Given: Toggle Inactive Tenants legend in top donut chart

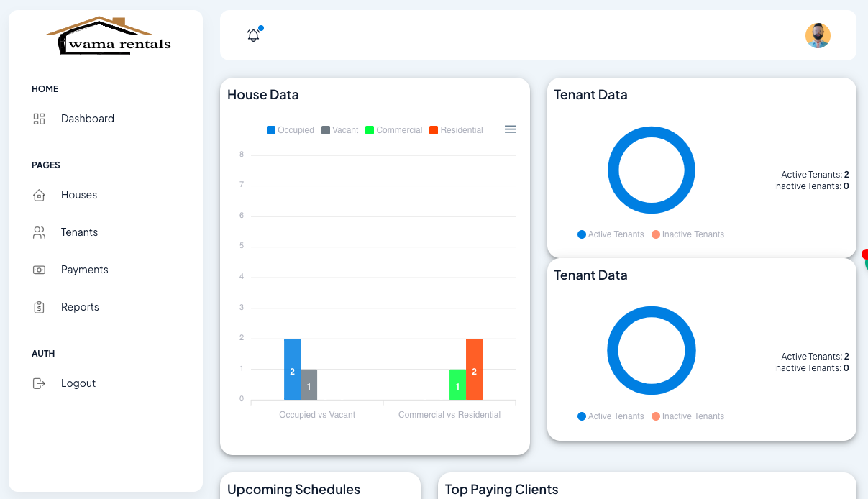Looking at the screenshot, I should (687, 234).
